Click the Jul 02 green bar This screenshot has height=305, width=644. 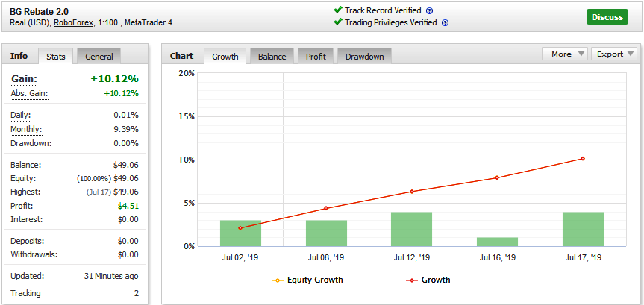[x=241, y=233]
